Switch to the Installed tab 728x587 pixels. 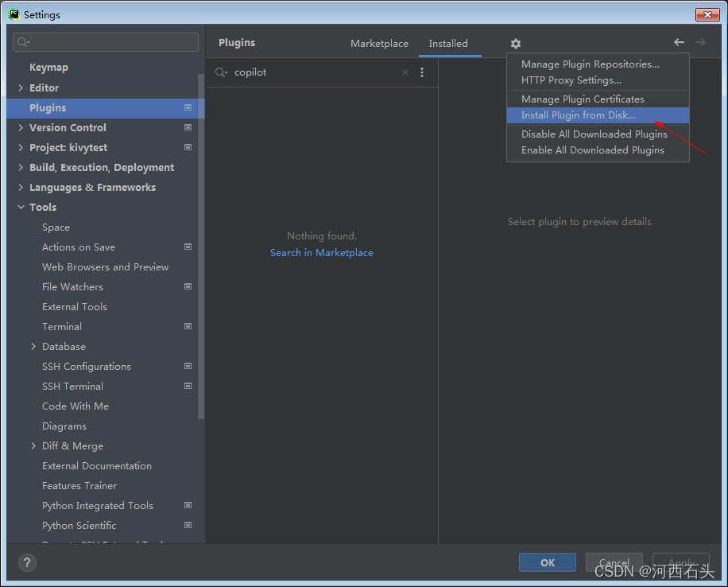[x=448, y=44]
